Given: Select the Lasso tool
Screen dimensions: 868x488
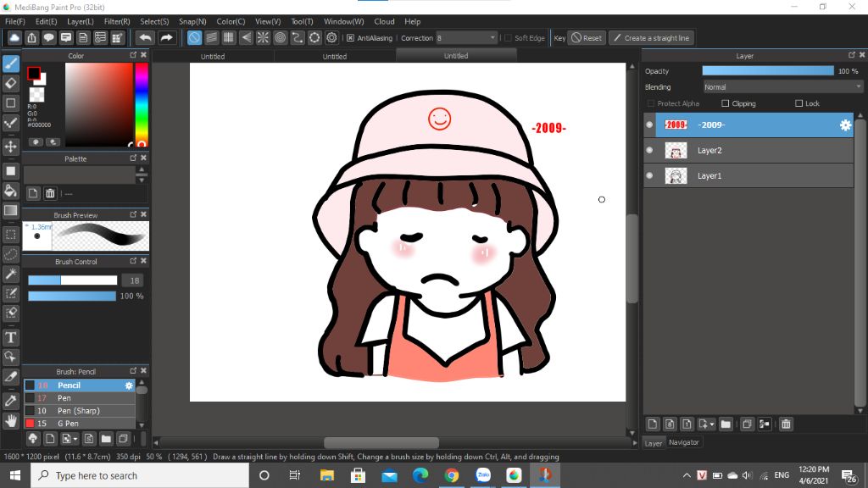Looking at the screenshot, I should 10,254.
